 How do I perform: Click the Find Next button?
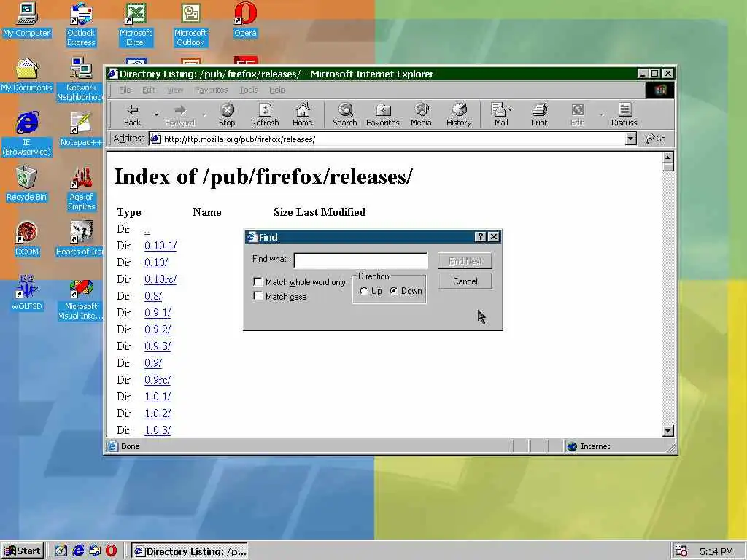465,260
